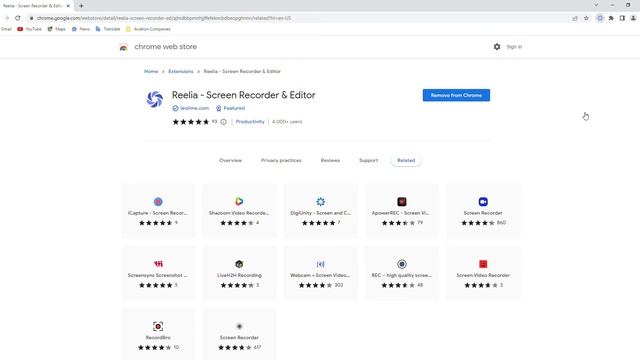Screen dimensions: 640x360
Task: Switch to the Privacy practices tab
Action: point(281,160)
